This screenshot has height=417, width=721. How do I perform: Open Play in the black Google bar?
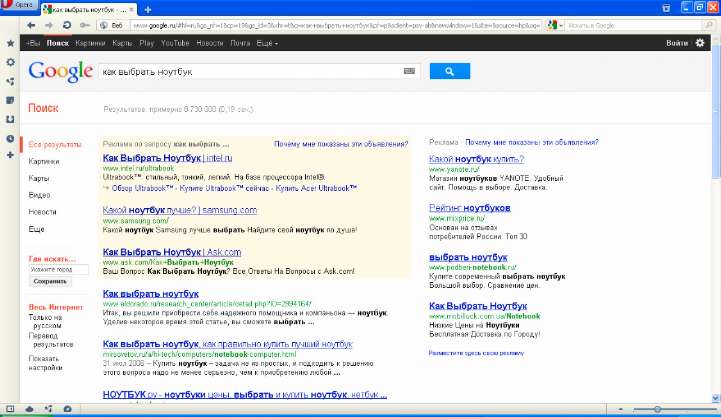[x=147, y=43]
